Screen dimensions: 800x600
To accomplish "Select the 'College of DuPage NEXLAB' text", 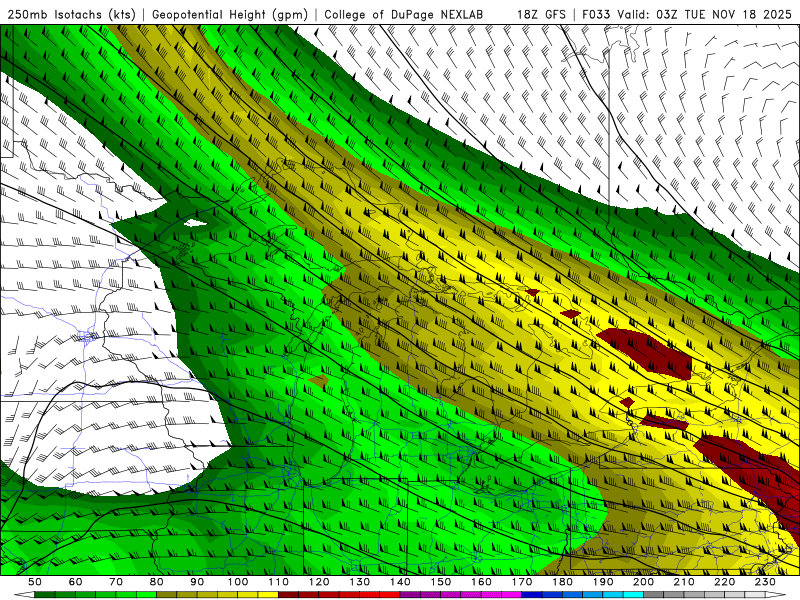I will click(x=404, y=14).
